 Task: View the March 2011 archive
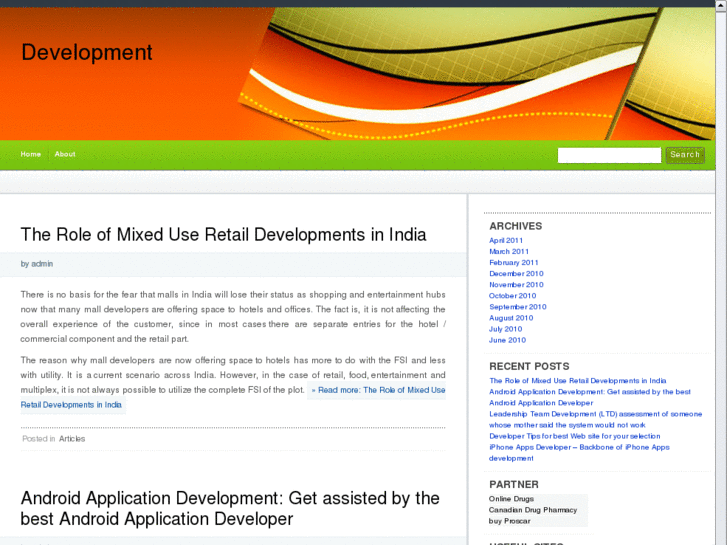pos(509,252)
